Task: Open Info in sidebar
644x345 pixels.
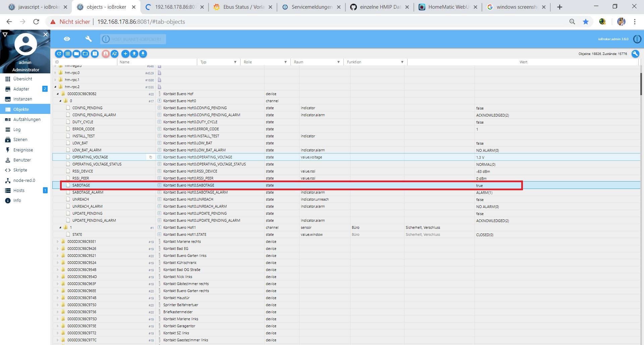Action: point(25,200)
